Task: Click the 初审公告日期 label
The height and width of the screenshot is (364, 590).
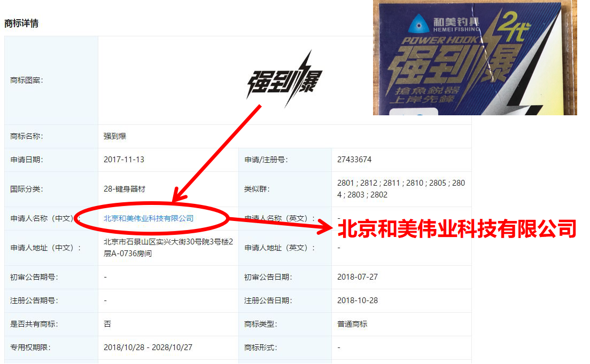Action: point(268,277)
